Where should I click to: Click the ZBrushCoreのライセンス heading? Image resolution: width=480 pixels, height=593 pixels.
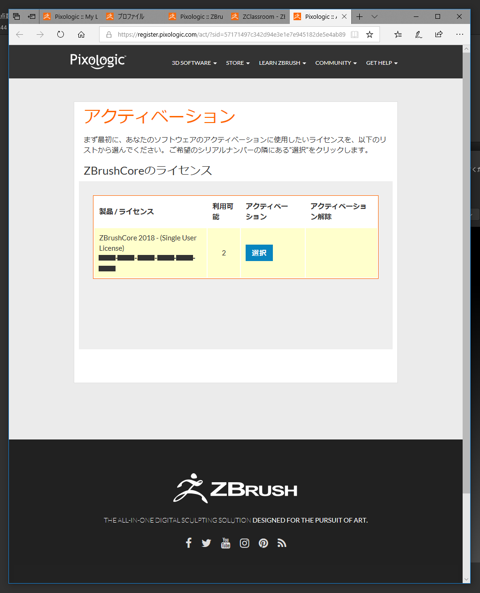coord(148,171)
